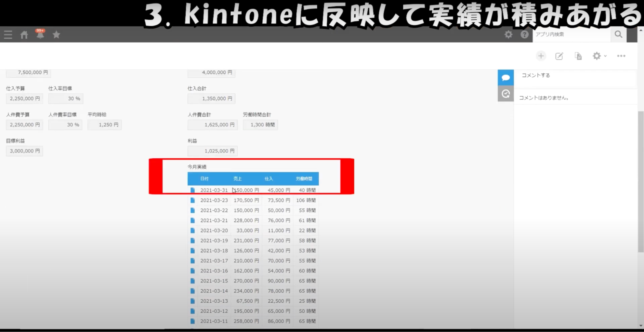Open the three-dot more options menu
644x332 pixels.
pyautogui.click(x=621, y=56)
